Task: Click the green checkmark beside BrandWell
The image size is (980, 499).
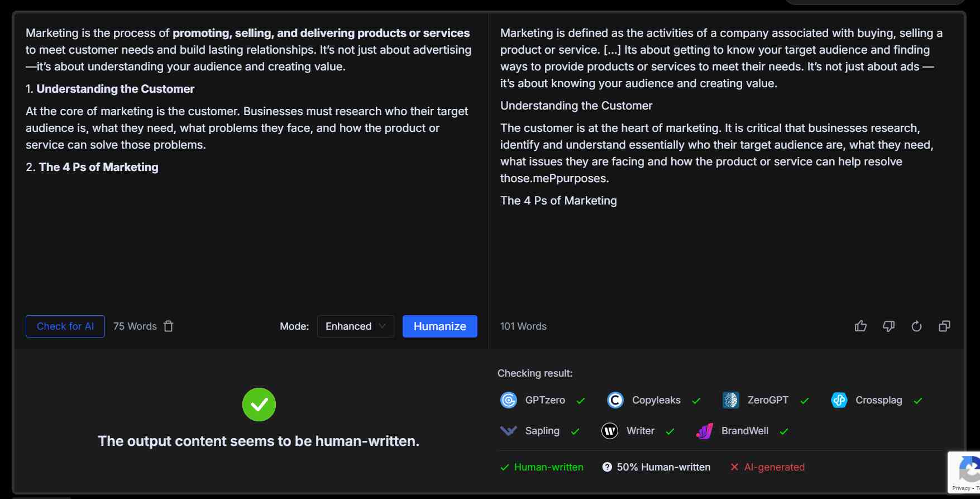Action: coord(784,431)
